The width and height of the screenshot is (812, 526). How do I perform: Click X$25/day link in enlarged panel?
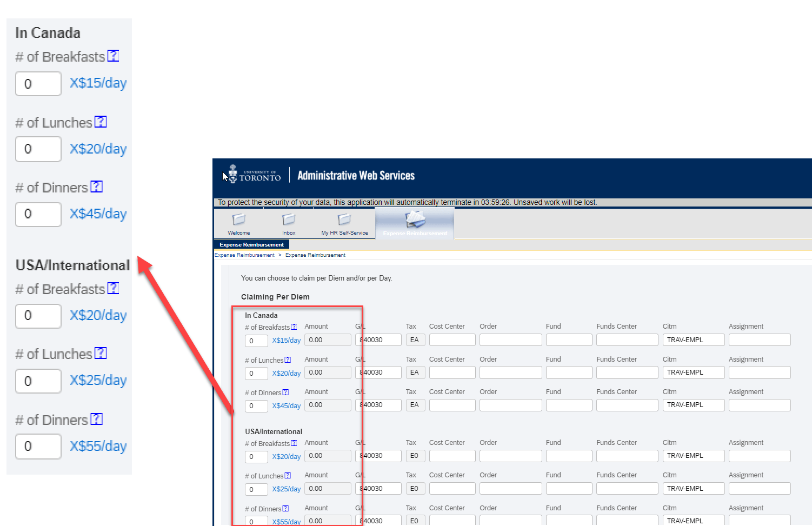98,380
